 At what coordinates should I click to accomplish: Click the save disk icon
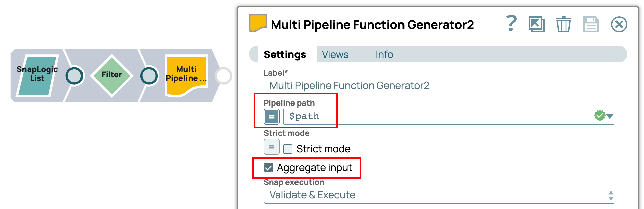(x=591, y=24)
